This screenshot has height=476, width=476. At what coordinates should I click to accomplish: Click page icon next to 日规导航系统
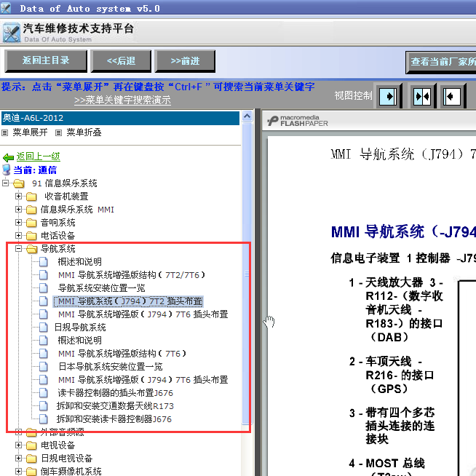(x=44, y=328)
